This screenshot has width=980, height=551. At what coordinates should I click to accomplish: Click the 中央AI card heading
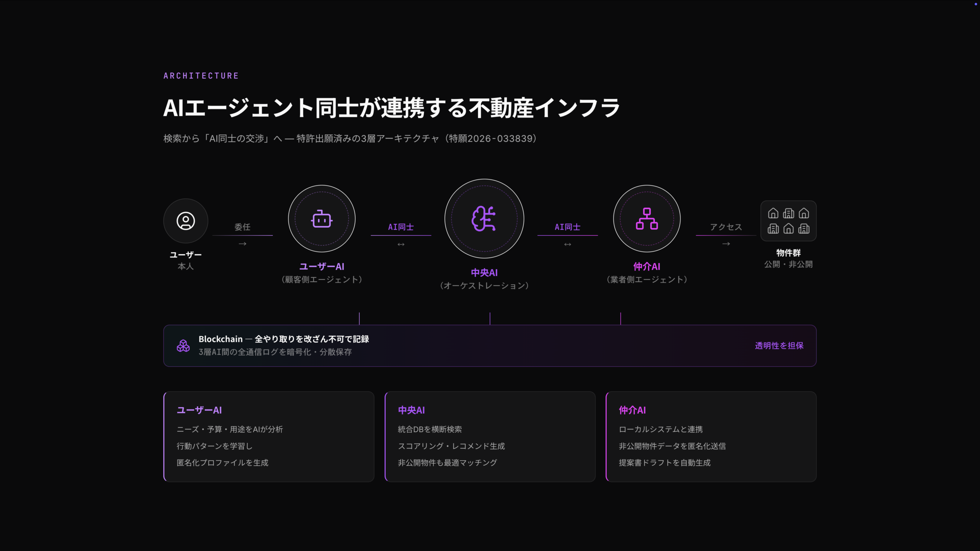411,410
